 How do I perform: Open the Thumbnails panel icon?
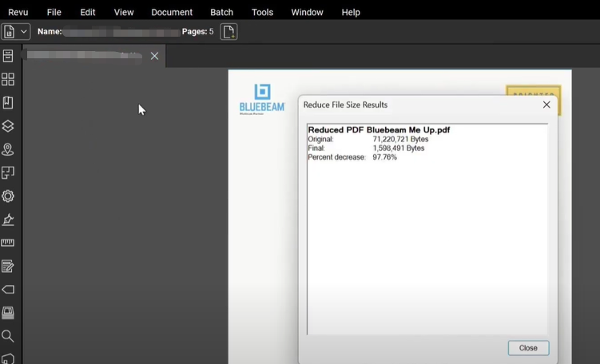click(x=8, y=80)
